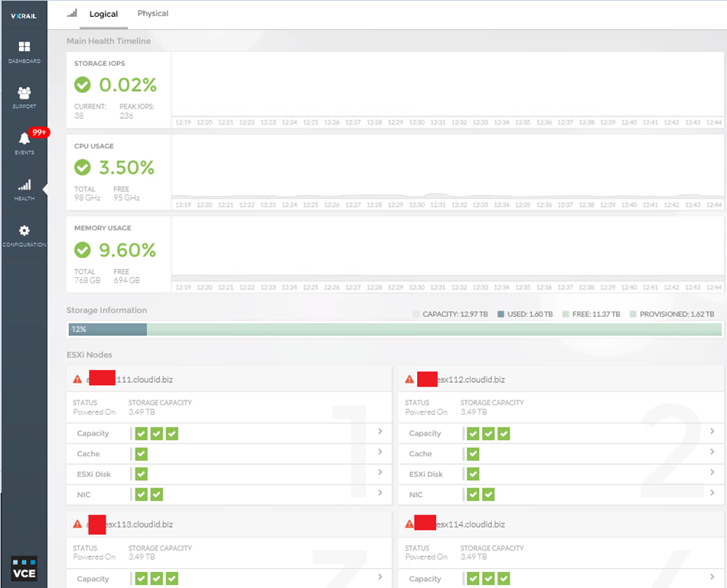The image size is (727, 588).
Task: Click the 12:19 marker on Storage IOPS timeline
Action: 183,122
